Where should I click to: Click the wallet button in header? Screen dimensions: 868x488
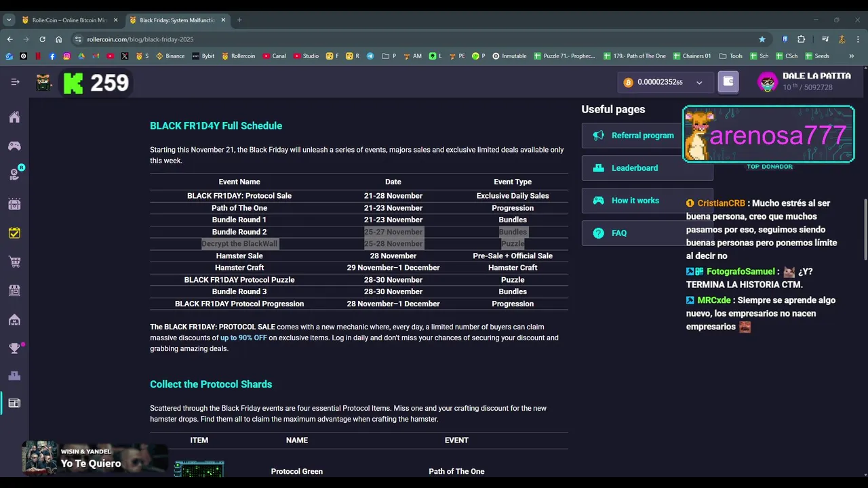[x=728, y=82]
